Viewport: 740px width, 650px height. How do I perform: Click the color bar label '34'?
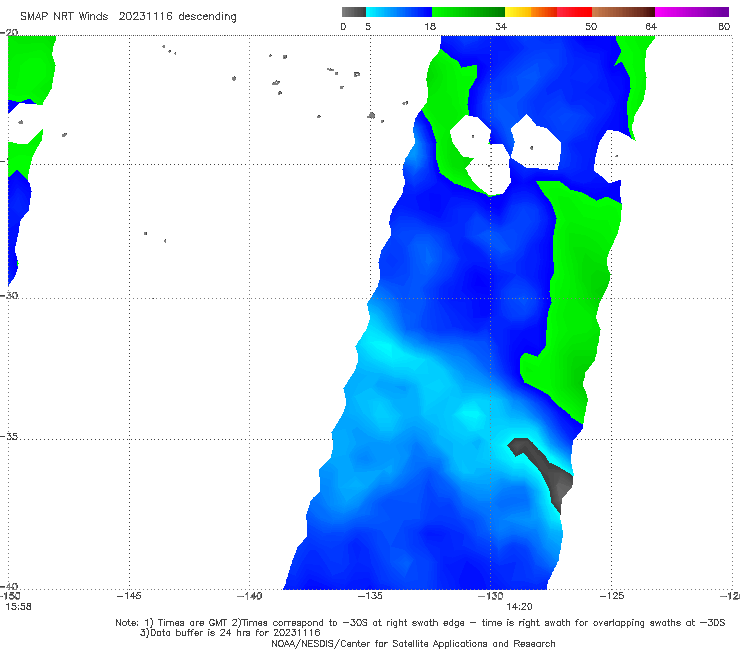pyautogui.click(x=501, y=26)
